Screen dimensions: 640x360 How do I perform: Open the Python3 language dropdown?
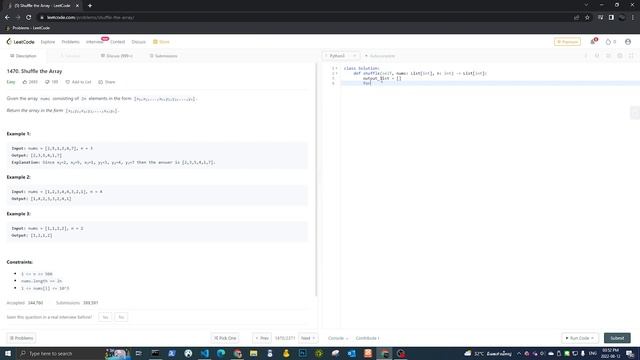click(340, 56)
